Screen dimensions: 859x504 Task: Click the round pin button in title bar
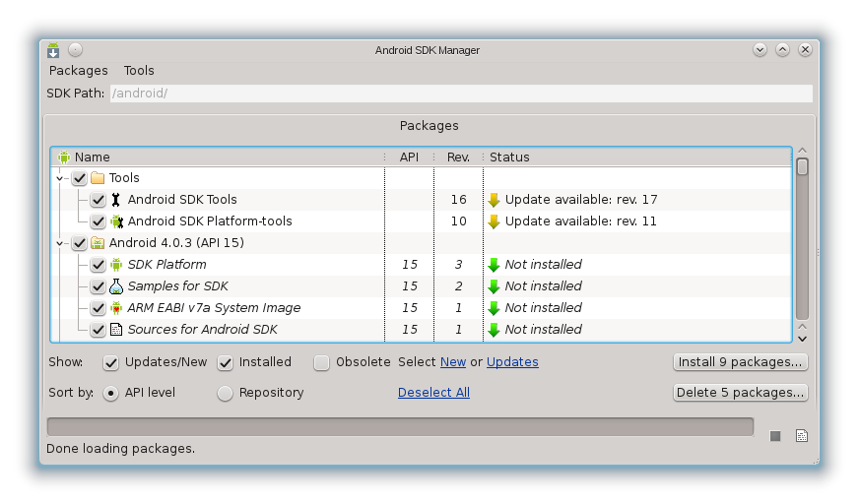pos(76,50)
